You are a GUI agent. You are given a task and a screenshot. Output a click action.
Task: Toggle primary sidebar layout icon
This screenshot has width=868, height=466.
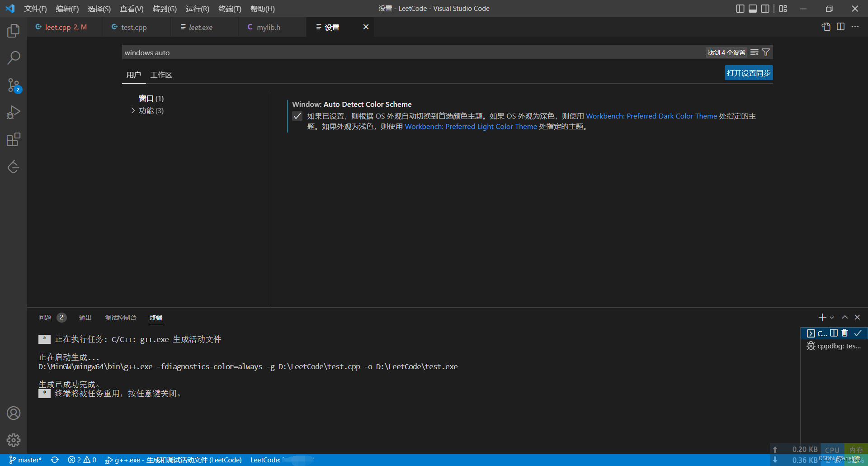740,9
